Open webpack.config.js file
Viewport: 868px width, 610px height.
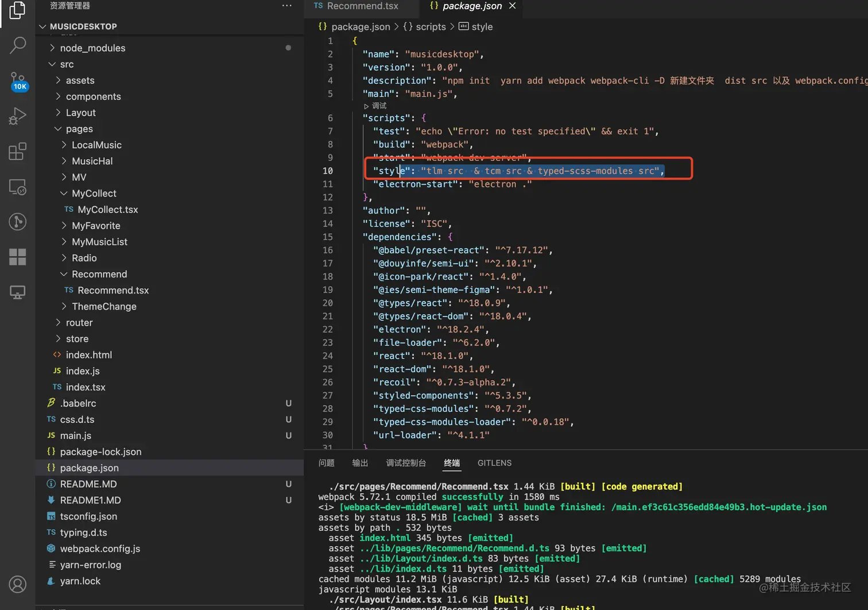[x=169, y=549]
